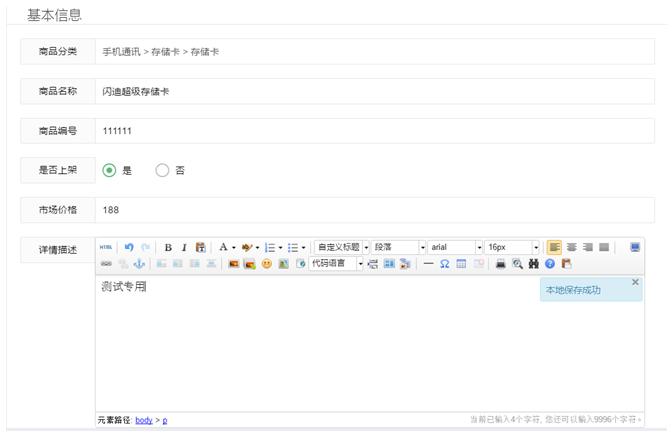Insert a single image

click(234, 264)
